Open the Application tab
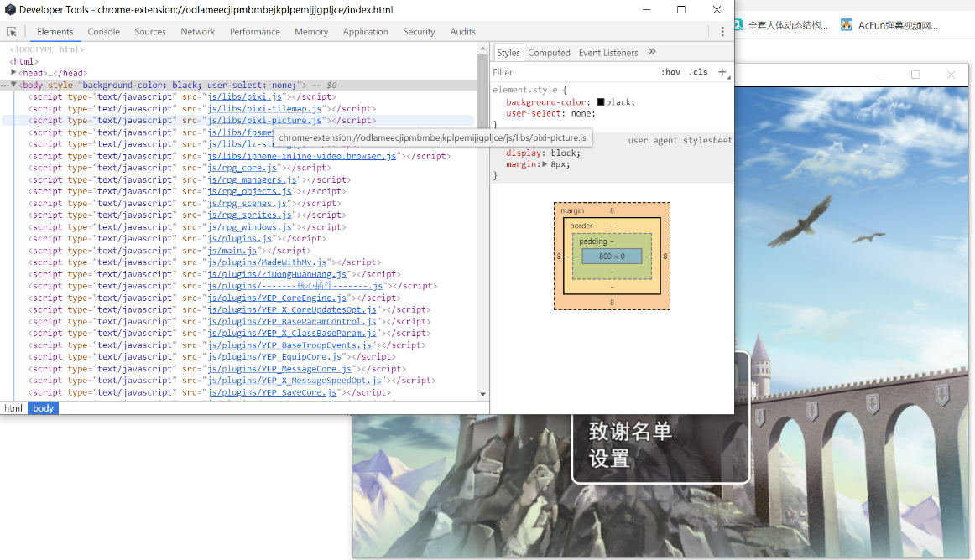 366,32
